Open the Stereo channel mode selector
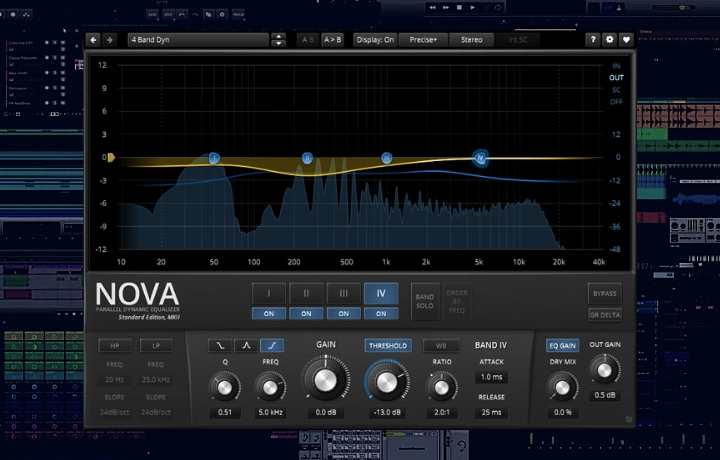The width and height of the screenshot is (720, 460). pos(472,40)
